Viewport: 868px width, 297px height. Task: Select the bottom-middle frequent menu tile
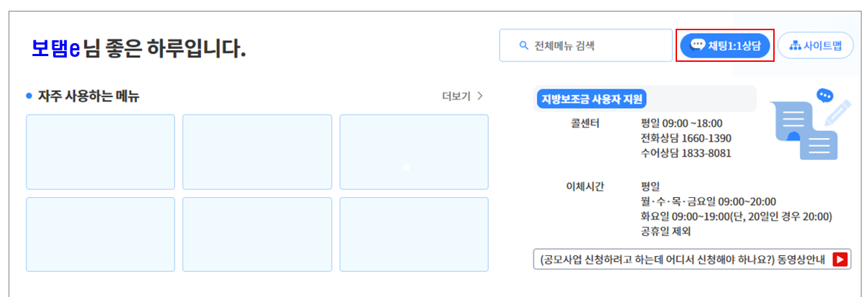coord(257,234)
